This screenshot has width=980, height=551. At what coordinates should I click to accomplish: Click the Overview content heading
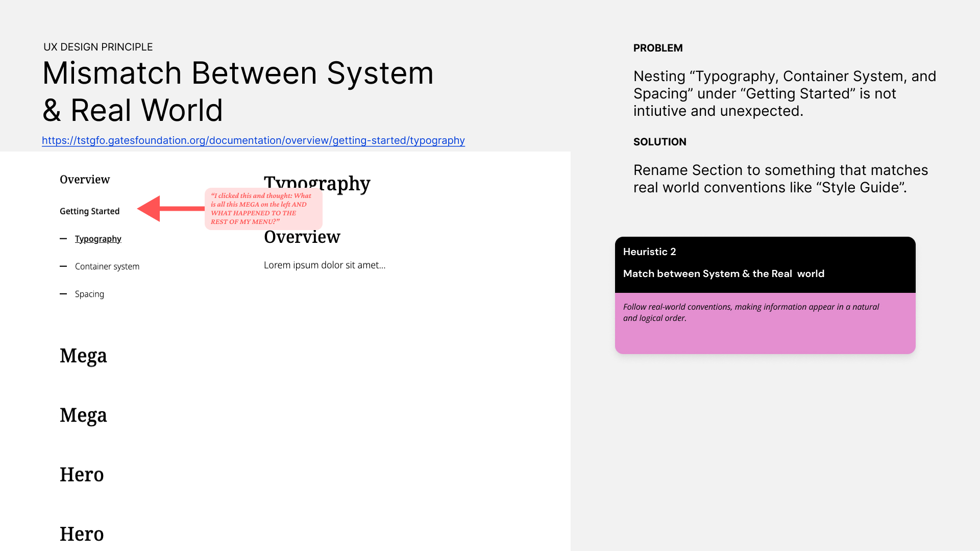point(302,237)
